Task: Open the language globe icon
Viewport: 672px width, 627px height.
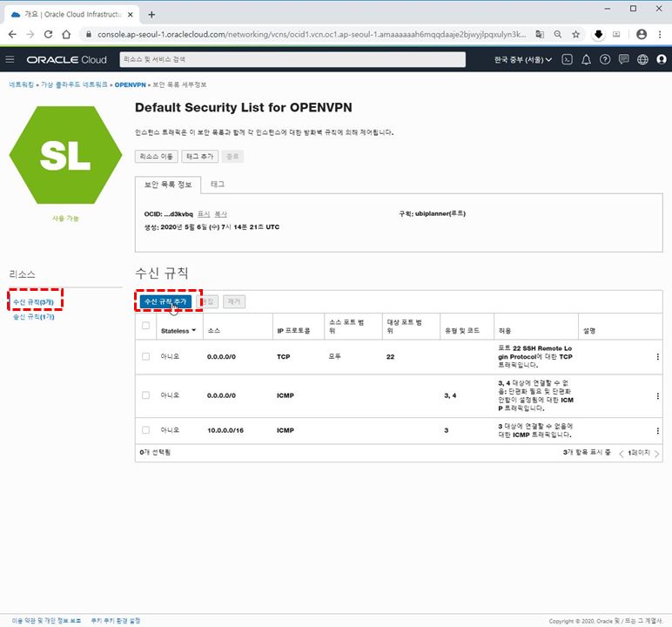Action: (642, 59)
